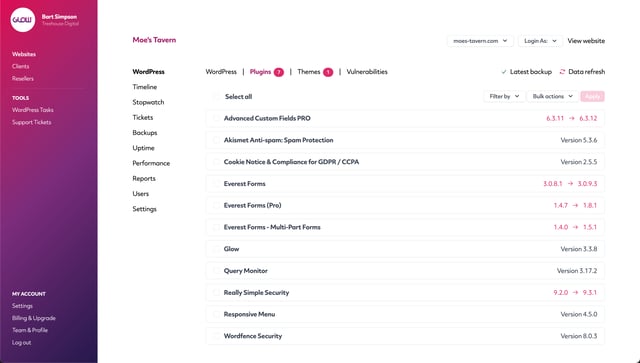The image size is (640, 363).
Task: Go to the Tickets section
Action: point(143,118)
